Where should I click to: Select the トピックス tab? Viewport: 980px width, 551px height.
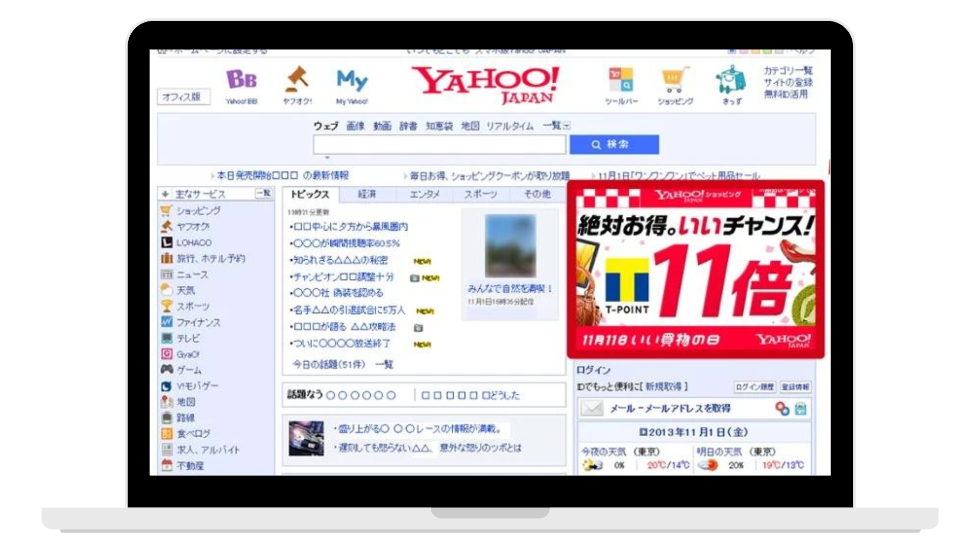[x=310, y=194]
